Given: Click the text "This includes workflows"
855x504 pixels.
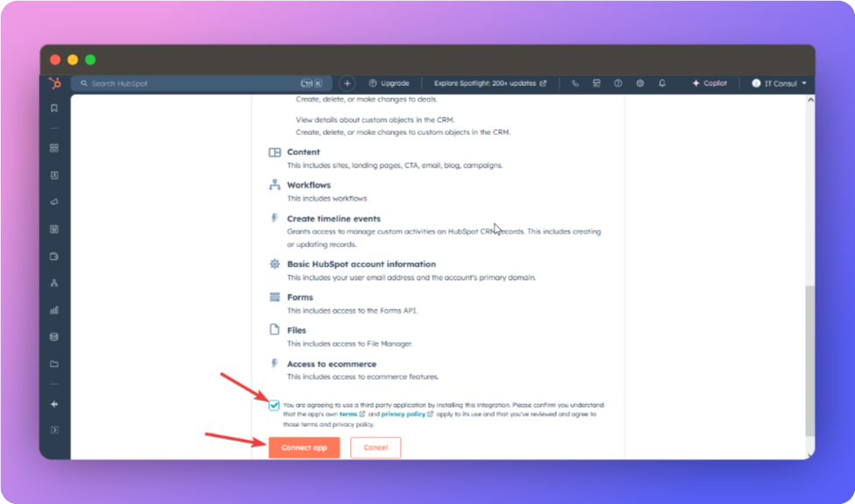Looking at the screenshot, I should tap(327, 199).
